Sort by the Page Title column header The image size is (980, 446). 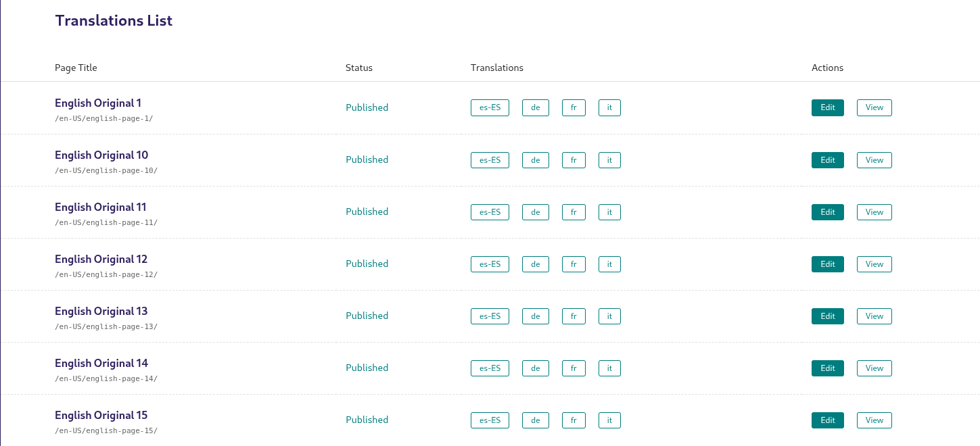point(76,68)
